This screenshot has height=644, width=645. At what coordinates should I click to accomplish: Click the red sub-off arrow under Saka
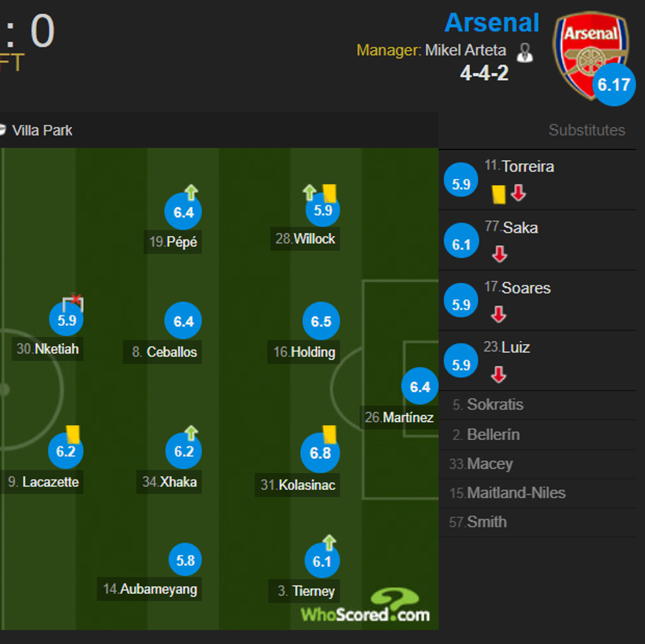coord(498,254)
